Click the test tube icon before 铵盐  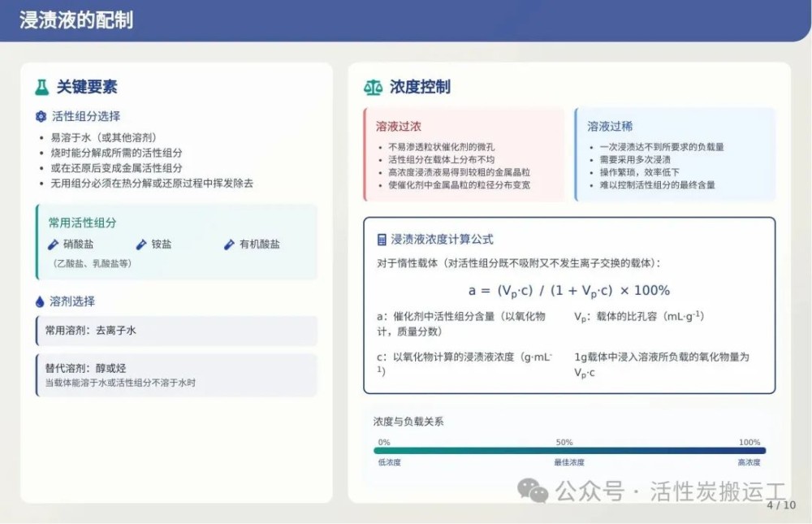point(141,244)
